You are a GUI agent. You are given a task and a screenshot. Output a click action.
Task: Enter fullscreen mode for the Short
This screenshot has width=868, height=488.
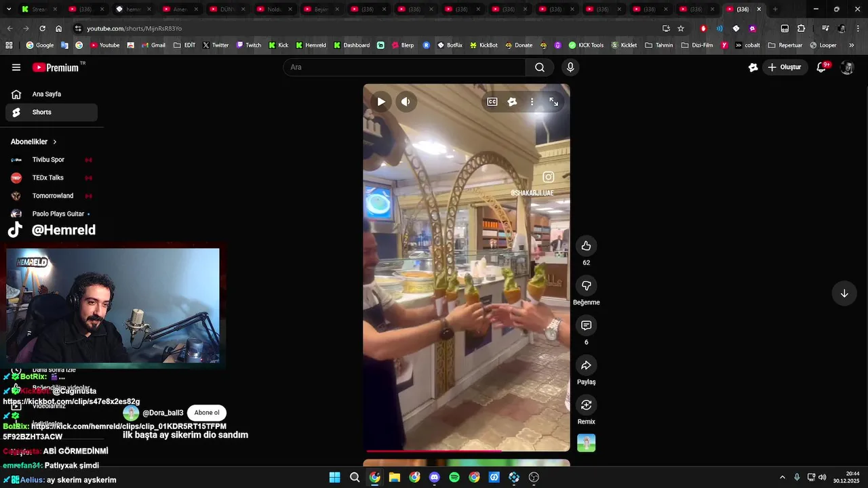click(554, 102)
